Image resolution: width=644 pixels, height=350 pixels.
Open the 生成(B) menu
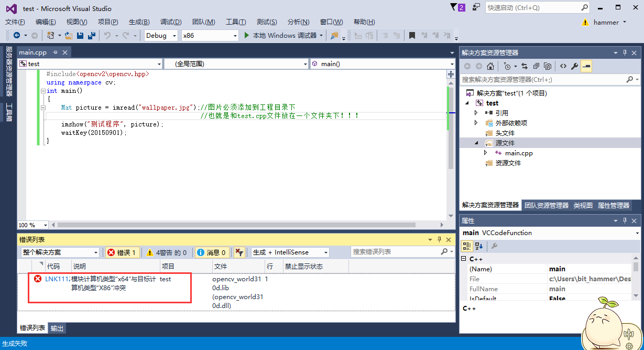pyautogui.click(x=139, y=22)
